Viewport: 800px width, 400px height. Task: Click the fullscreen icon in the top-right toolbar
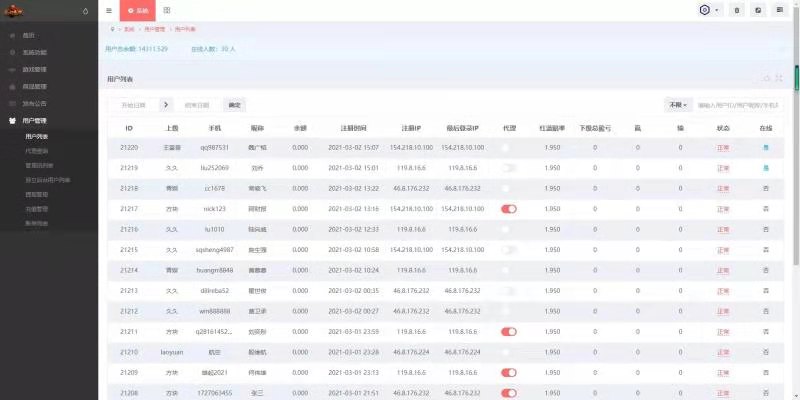(758, 10)
